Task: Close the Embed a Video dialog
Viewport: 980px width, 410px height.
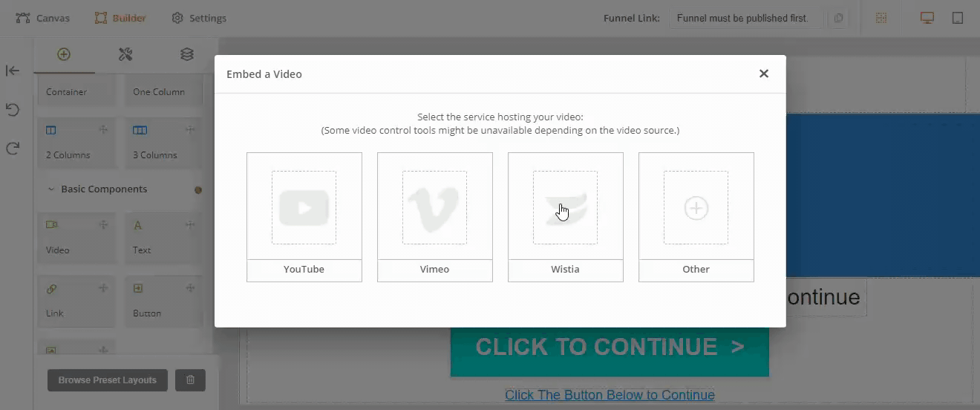Action: pyautogui.click(x=763, y=74)
